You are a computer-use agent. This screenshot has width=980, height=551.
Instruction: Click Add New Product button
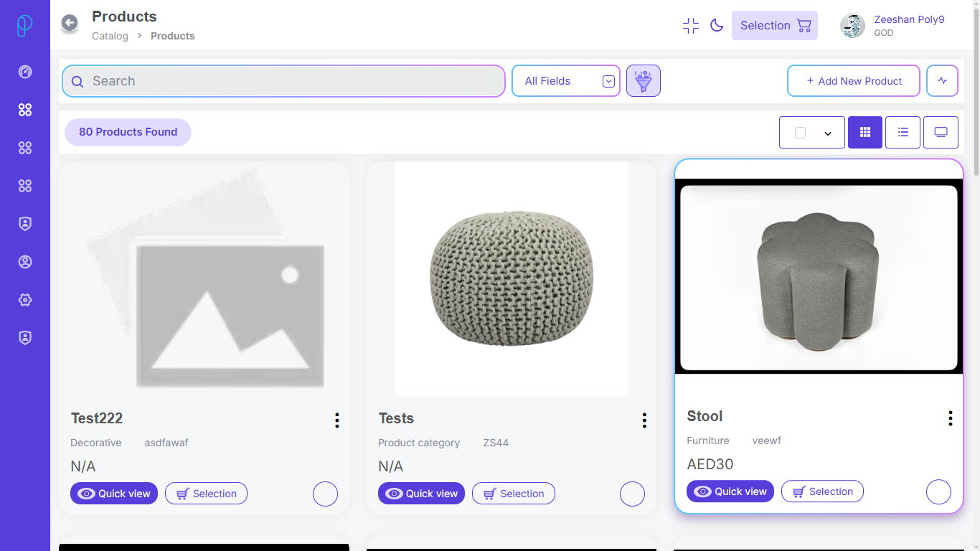(x=853, y=81)
